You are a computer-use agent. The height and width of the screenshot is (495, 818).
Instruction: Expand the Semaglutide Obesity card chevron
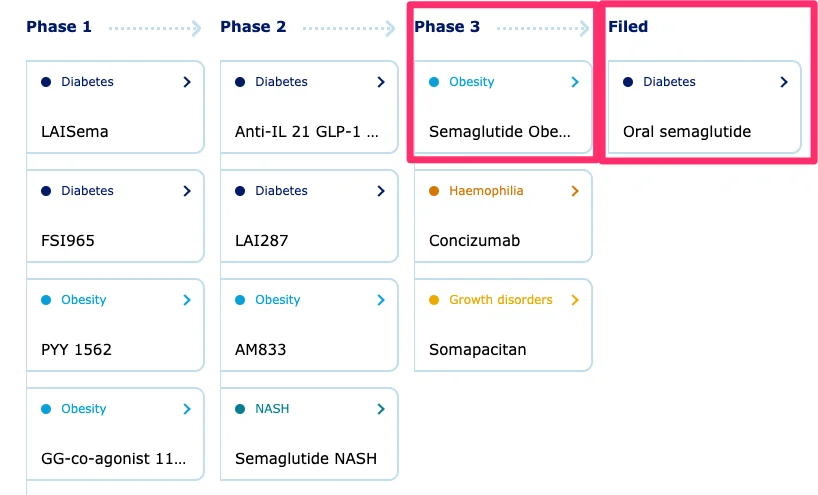click(x=575, y=82)
